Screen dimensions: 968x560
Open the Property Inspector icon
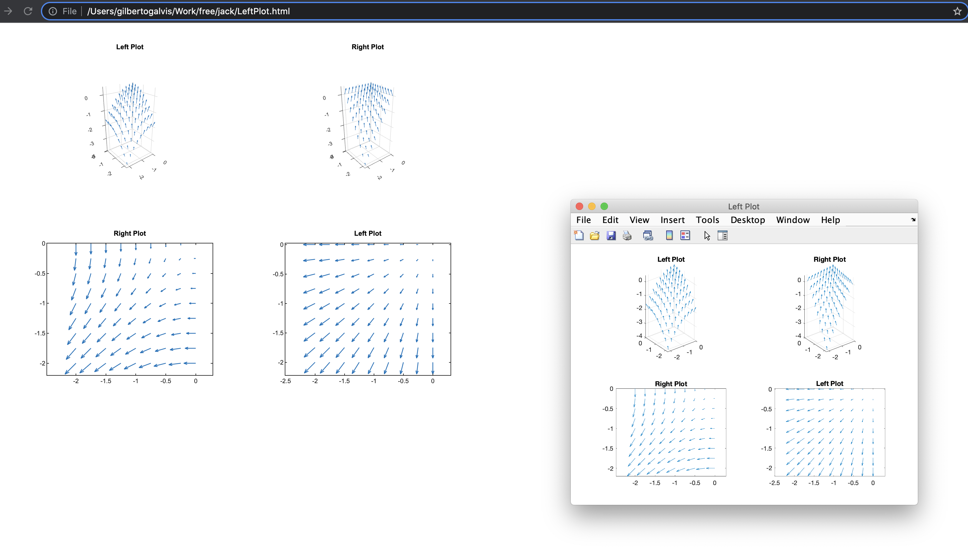click(x=723, y=235)
